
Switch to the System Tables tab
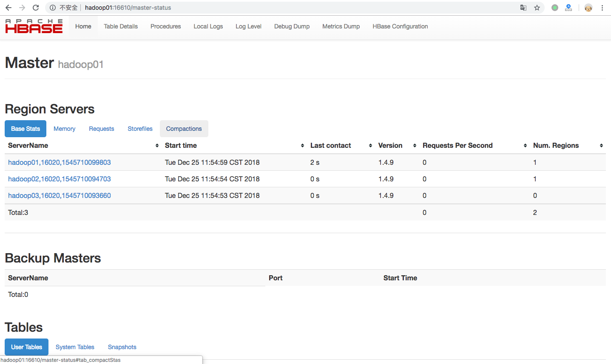click(x=75, y=347)
